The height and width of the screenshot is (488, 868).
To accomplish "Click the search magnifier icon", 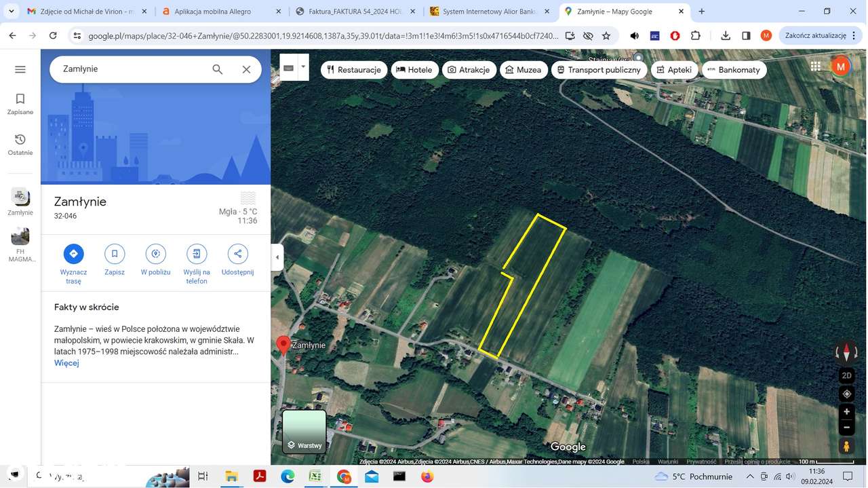I will (x=218, y=69).
